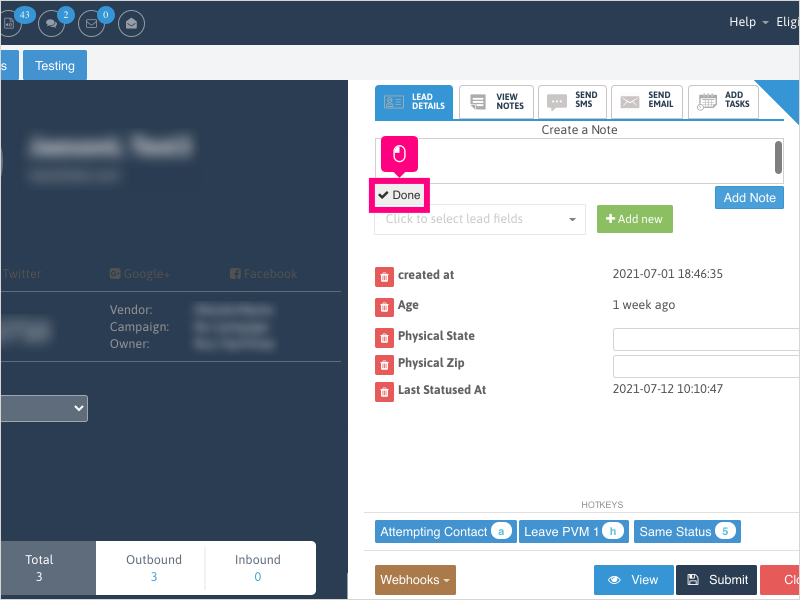Submit the lead form
Image resolution: width=800 pixels, height=600 pixels.
(x=716, y=580)
